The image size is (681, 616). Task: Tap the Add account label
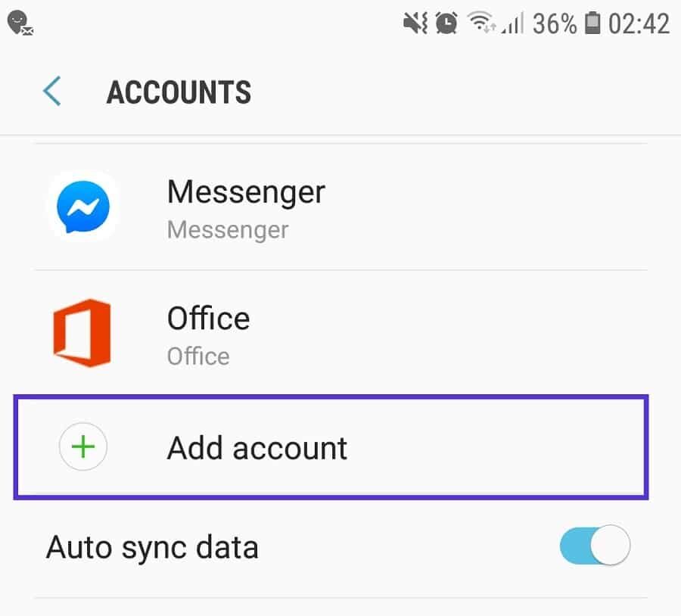click(257, 448)
